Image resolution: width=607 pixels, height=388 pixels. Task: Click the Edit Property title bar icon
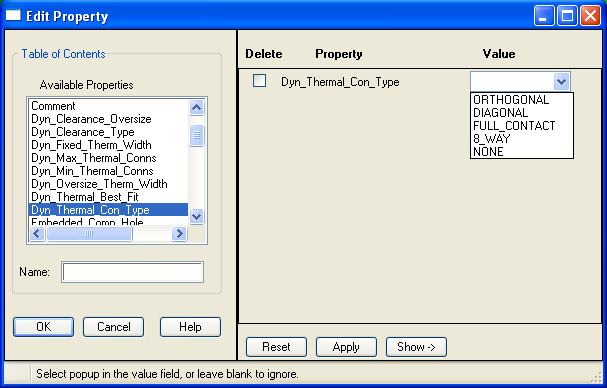[x=13, y=15]
